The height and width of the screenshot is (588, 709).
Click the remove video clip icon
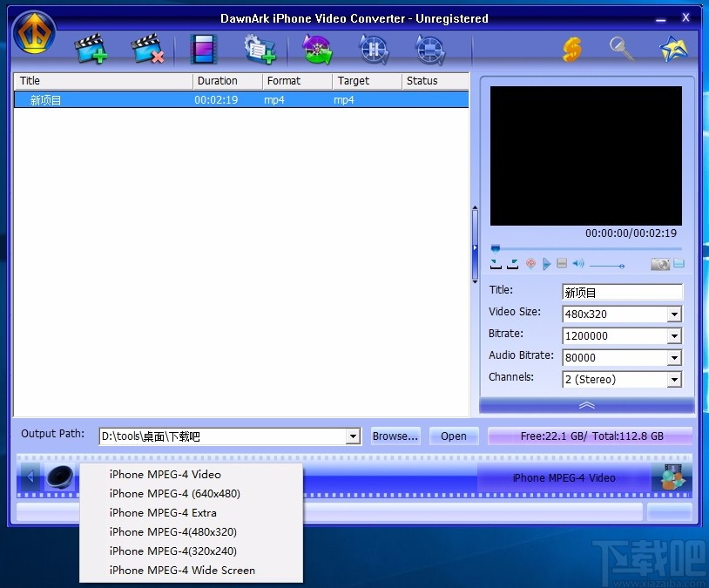tap(147, 49)
